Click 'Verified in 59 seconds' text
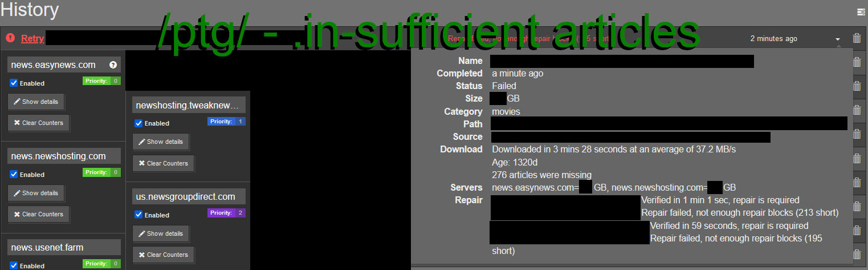Screen dimensions: 868x270 click(x=729, y=226)
